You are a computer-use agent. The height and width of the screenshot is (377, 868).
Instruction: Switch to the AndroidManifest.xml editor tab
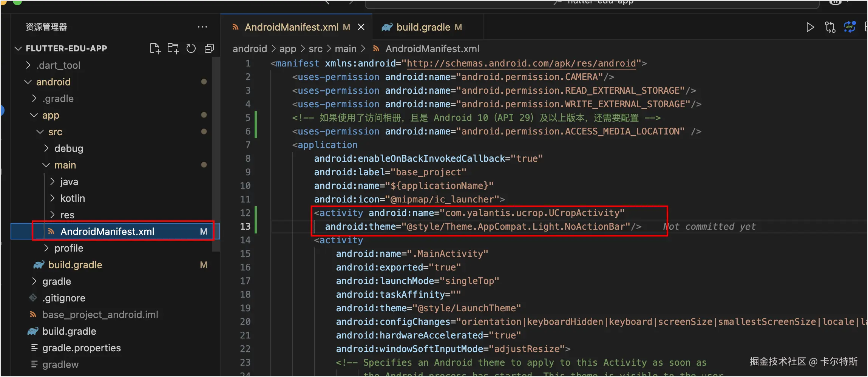tap(296, 27)
